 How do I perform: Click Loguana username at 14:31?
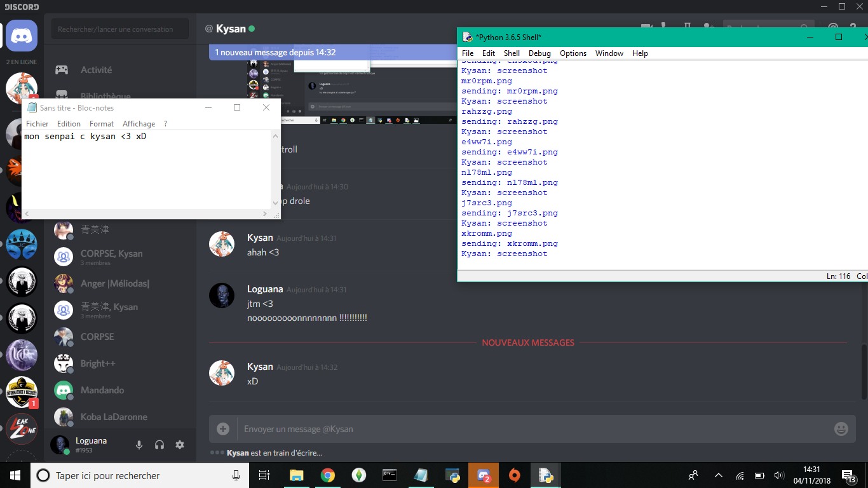coord(265,289)
